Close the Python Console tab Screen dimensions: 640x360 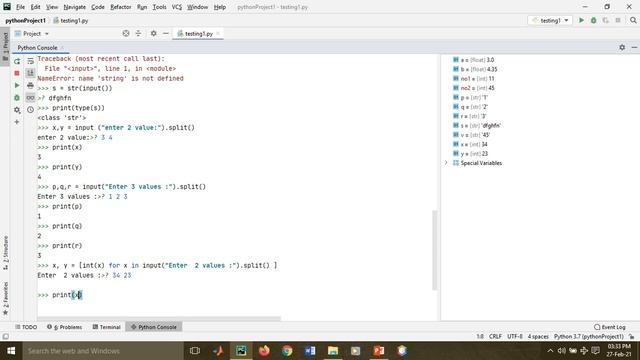click(x=62, y=48)
